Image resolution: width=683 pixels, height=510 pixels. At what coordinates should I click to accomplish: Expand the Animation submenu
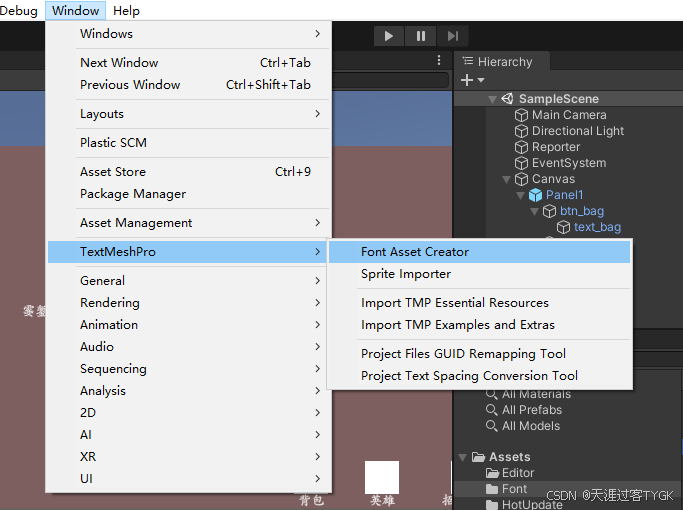point(189,324)
